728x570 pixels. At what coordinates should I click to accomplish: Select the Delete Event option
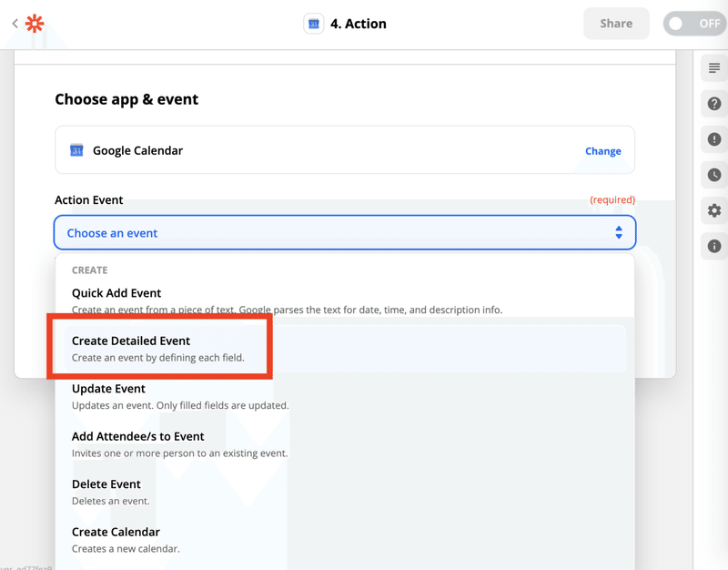345,492
